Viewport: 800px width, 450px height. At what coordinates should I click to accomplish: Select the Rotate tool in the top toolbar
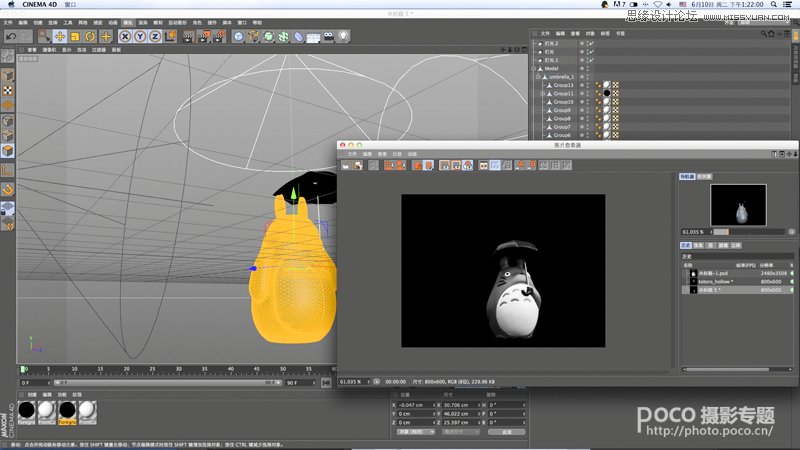(90, 36)
